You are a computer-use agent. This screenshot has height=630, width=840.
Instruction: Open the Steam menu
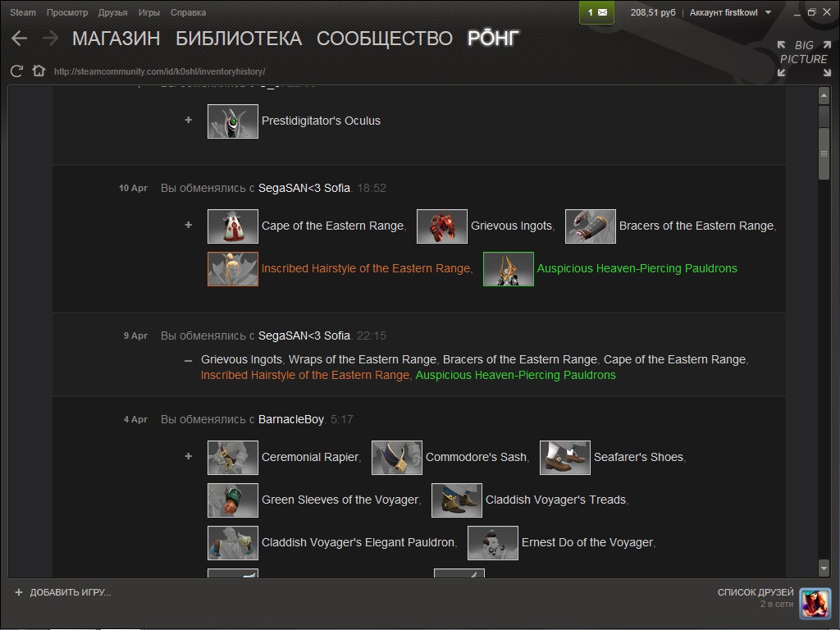tap(22, 12)
